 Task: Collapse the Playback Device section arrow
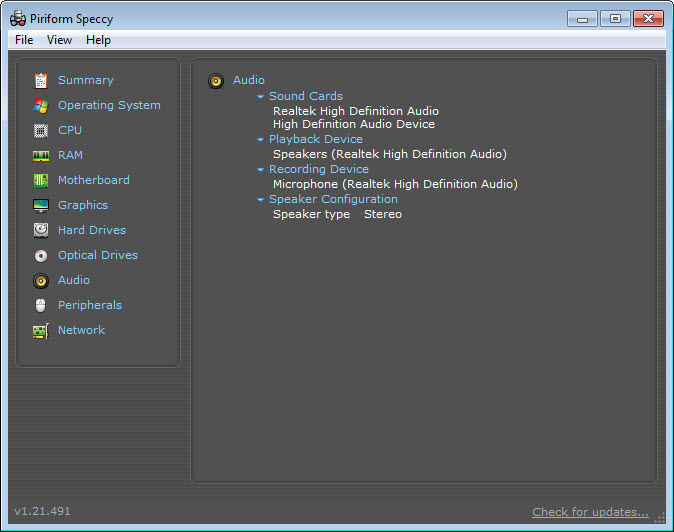point(260,140)
